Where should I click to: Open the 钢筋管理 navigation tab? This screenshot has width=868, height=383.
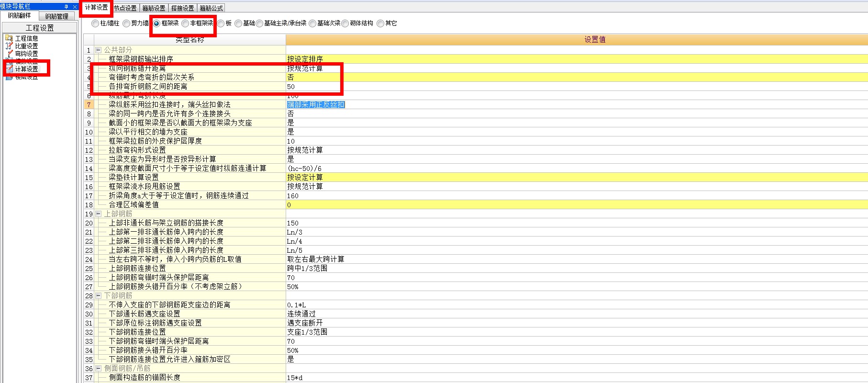pyautogui.click(x=56, y=16)
